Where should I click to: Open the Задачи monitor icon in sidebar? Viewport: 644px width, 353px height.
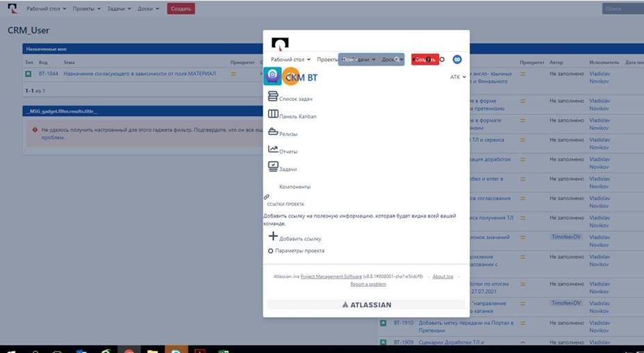click(273, 167)
